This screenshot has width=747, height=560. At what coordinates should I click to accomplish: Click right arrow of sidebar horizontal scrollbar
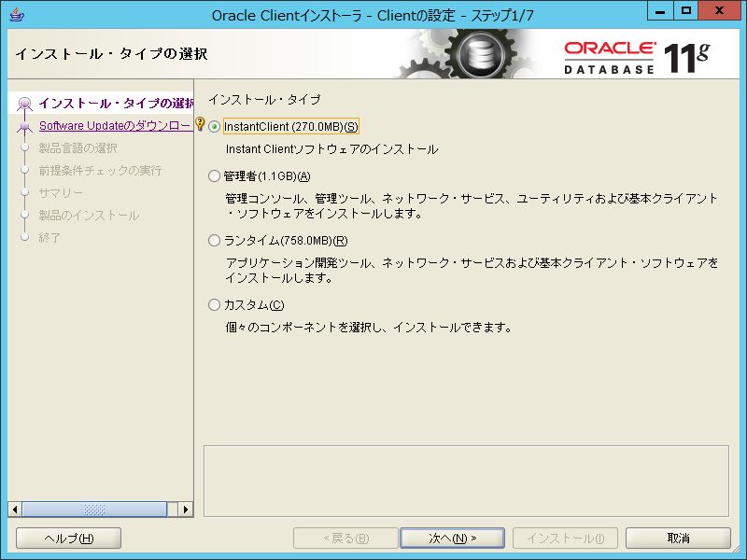(x=185, y=509)
